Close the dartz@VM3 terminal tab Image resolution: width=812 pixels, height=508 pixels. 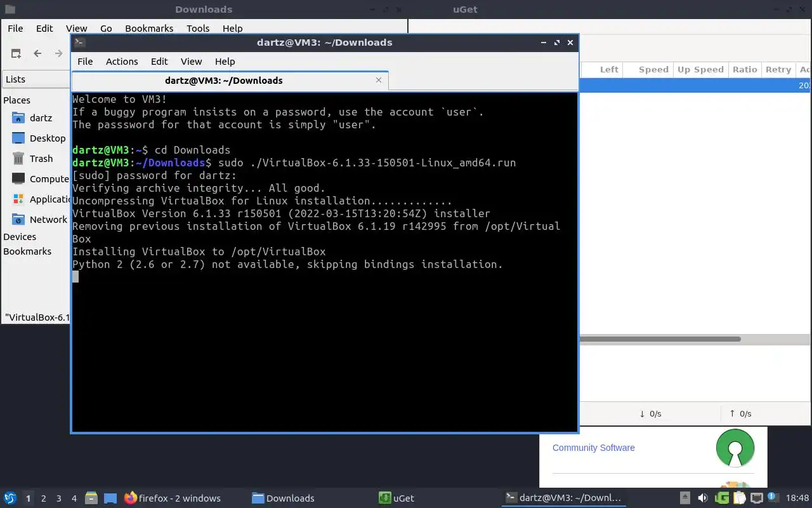[x=379, y=80]
